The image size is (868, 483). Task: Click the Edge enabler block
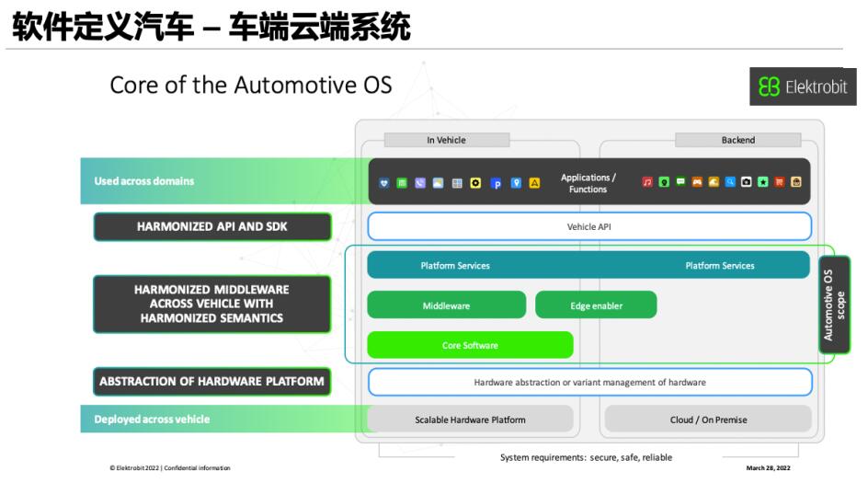click(596, 305)
